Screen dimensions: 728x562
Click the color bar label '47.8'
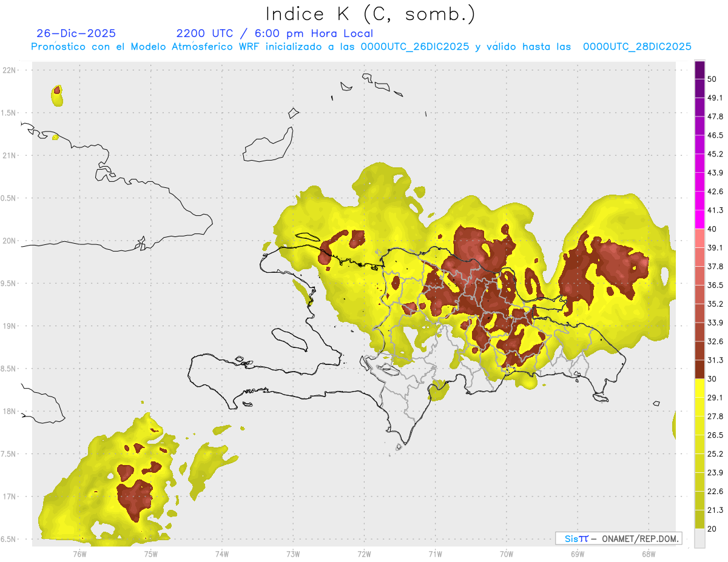click(x=715, y=116)
